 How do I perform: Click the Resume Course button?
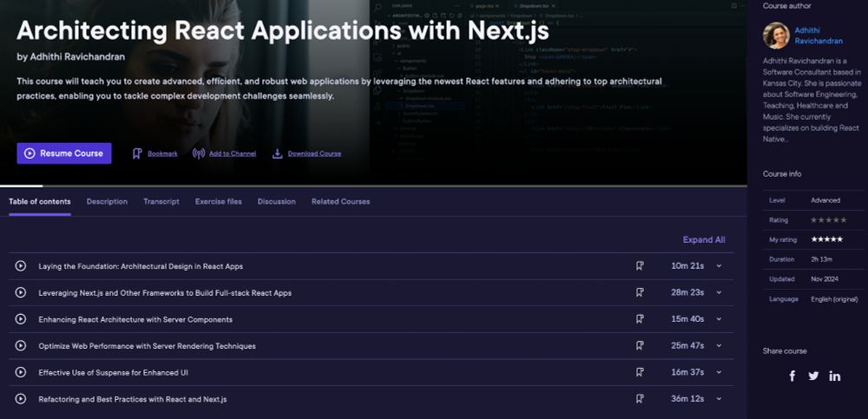point(64,154)
